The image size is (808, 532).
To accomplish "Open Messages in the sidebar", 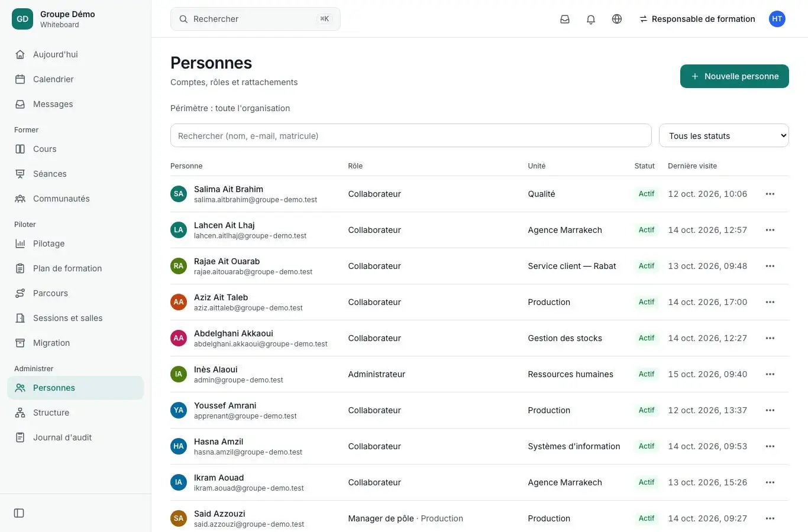I will point(76,104).
